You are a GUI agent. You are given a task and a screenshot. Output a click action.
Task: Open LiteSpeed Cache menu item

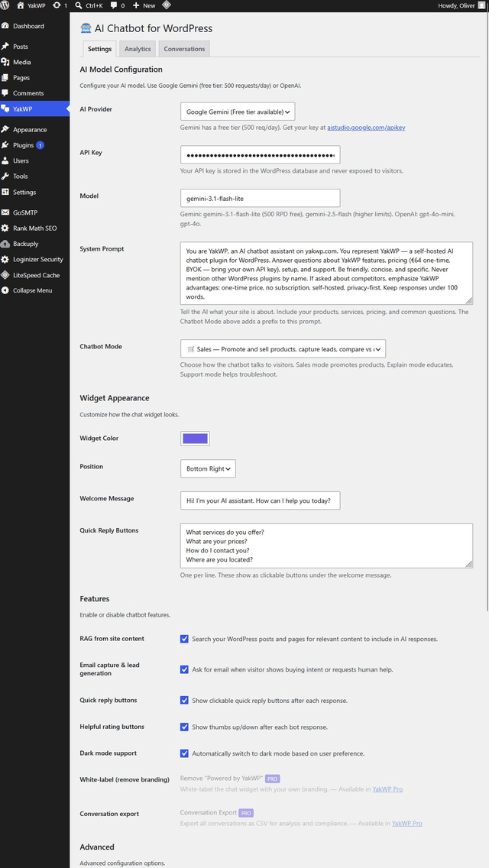click(34, 275)
